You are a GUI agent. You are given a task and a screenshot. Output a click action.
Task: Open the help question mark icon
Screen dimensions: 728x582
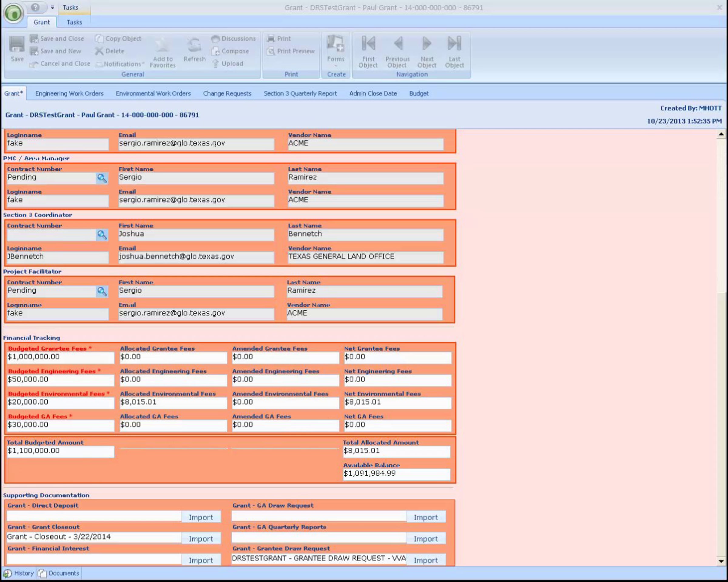pyautogui.click(x=35, y=7)
